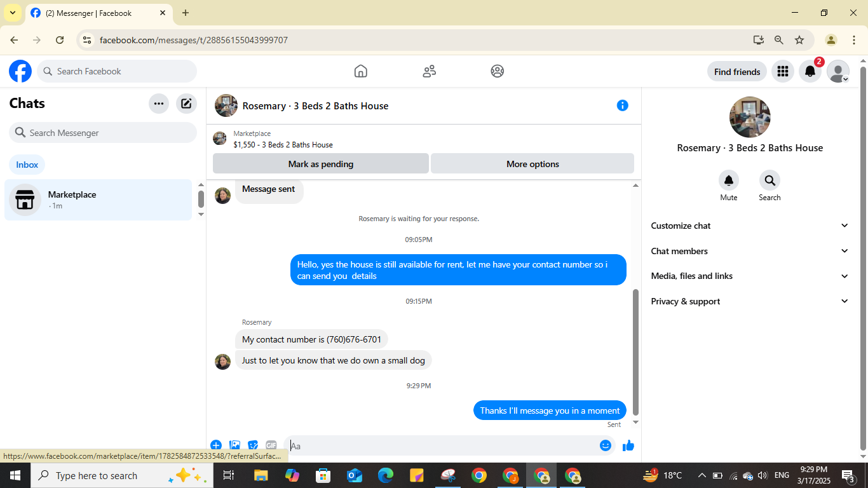Expand Media, files and links section
This screenshot has width=868, height=488.
click(750, 276)
